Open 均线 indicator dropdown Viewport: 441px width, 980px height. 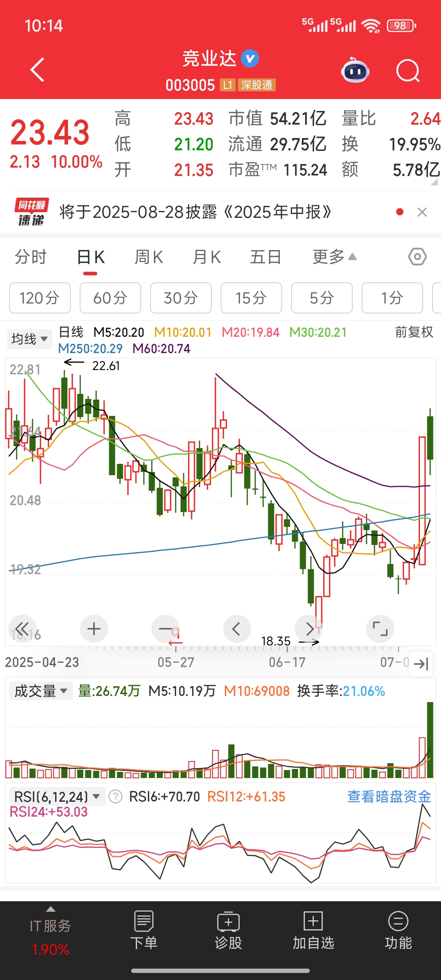coord(30,339)
